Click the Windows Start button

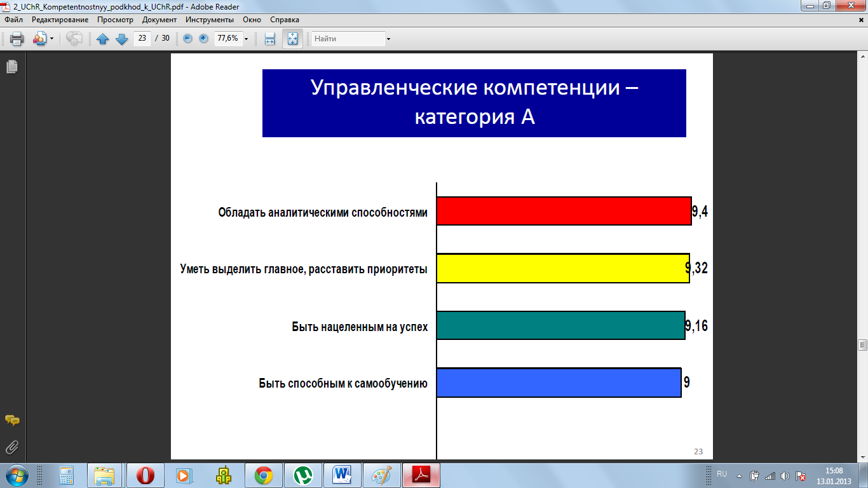(x=17, y=475)
